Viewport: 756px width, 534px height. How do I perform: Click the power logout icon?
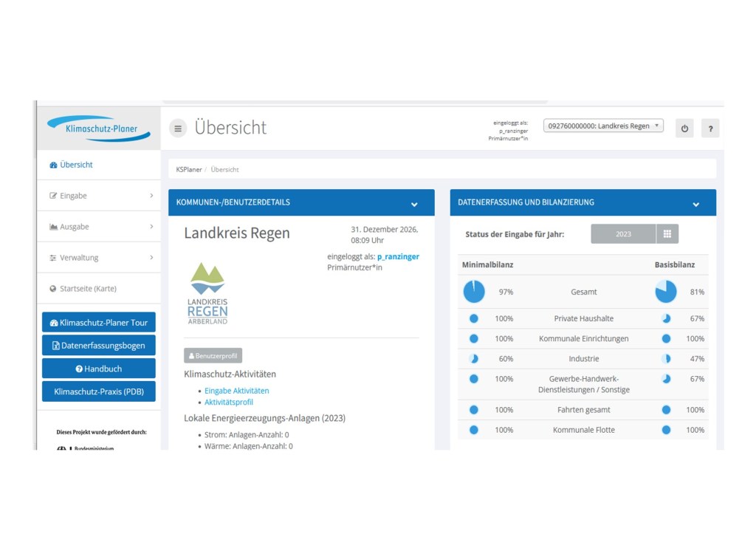pyautogui.click(x=684, y=129)
